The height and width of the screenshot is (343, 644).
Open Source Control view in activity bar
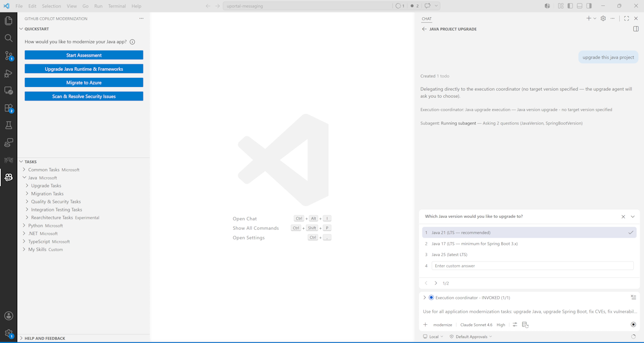[9, 55]
